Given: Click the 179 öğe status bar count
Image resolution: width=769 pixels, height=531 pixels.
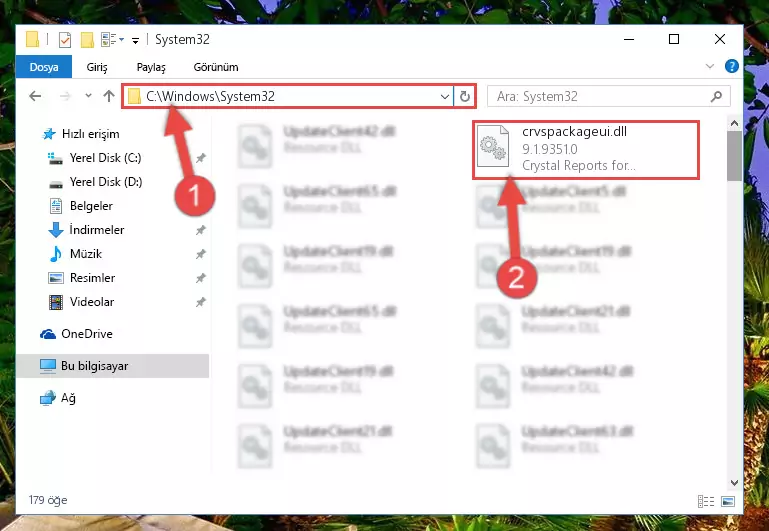Looking at the screenshot, I should coord(48,500).
